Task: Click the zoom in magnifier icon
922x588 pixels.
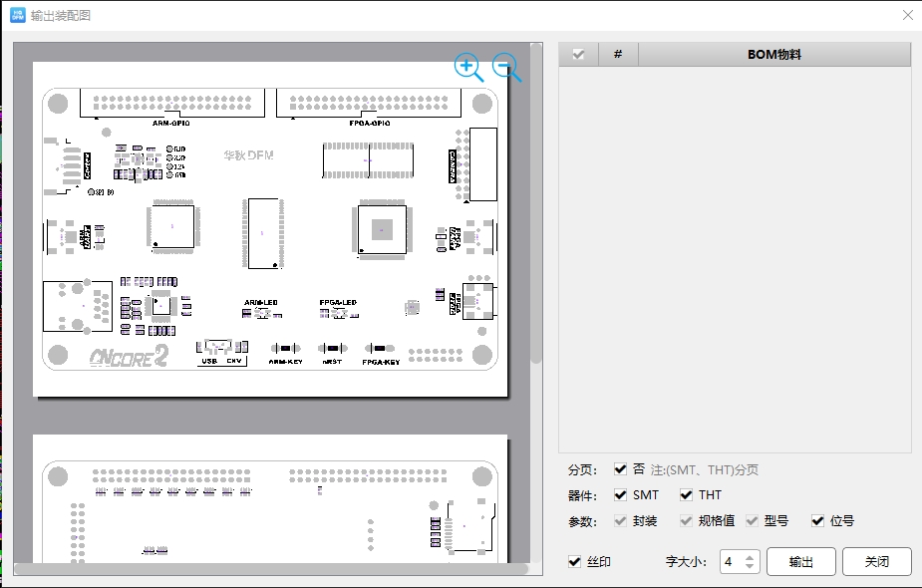Action: [466, 66]
